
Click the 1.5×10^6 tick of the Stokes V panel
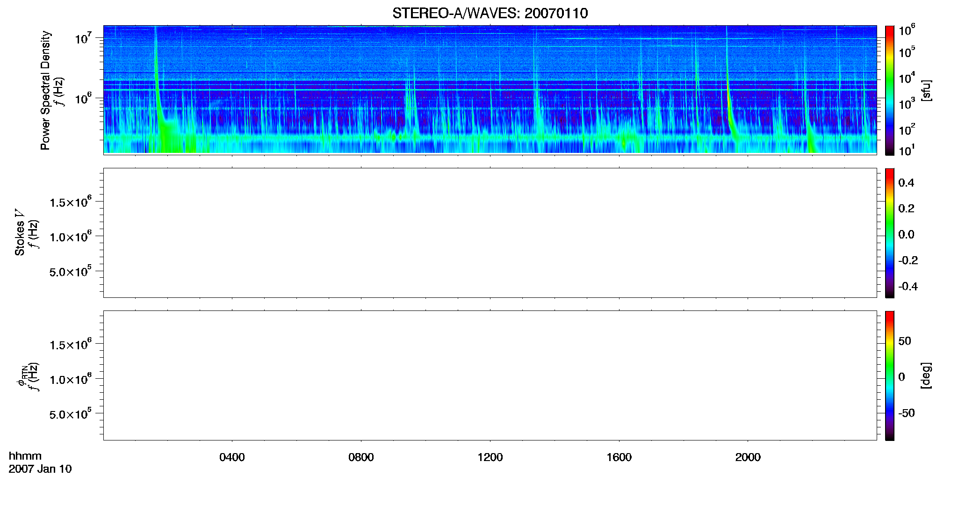click(x=71, y=202)
